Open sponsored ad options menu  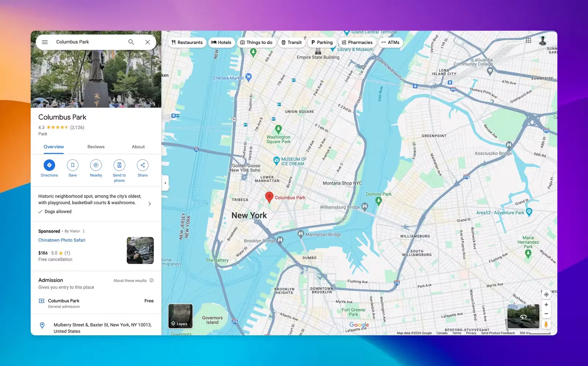coord(84,231)
